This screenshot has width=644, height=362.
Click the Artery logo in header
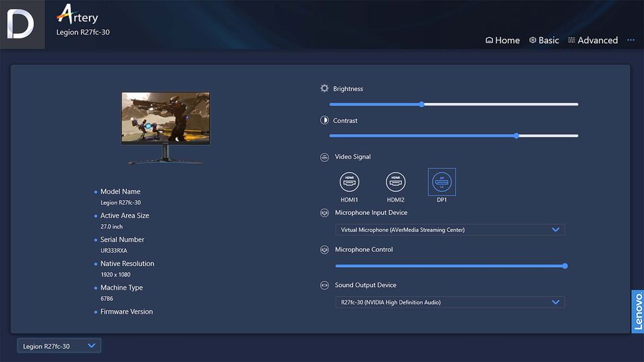pos(78,13)
